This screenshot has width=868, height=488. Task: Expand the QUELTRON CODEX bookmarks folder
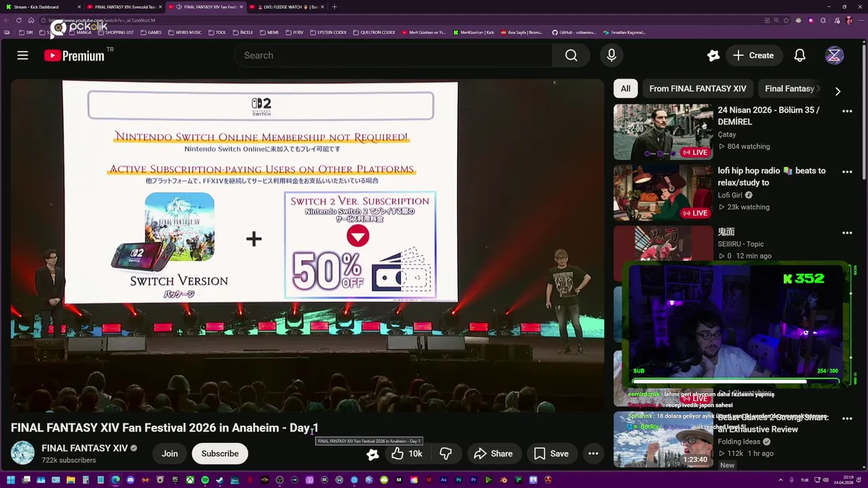374,33
